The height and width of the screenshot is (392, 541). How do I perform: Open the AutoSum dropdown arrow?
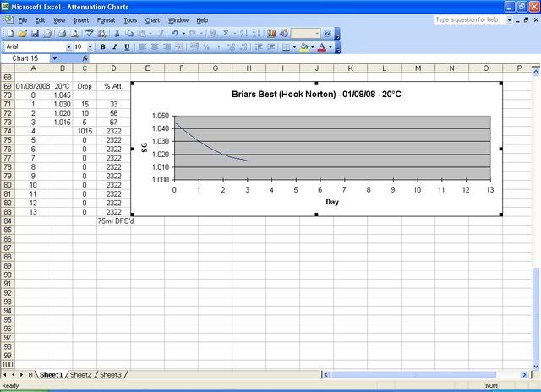click(x=234, y=34)
